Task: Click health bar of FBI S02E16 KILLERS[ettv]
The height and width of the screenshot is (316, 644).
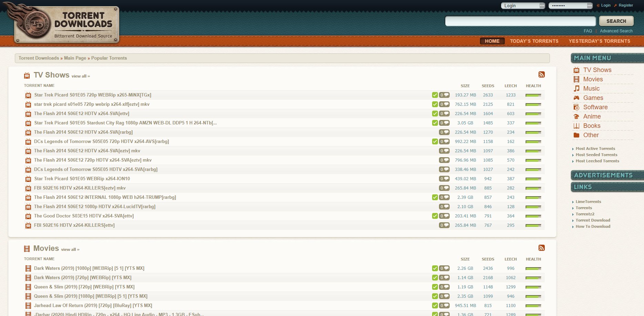Action: click(x=533, y=225)
